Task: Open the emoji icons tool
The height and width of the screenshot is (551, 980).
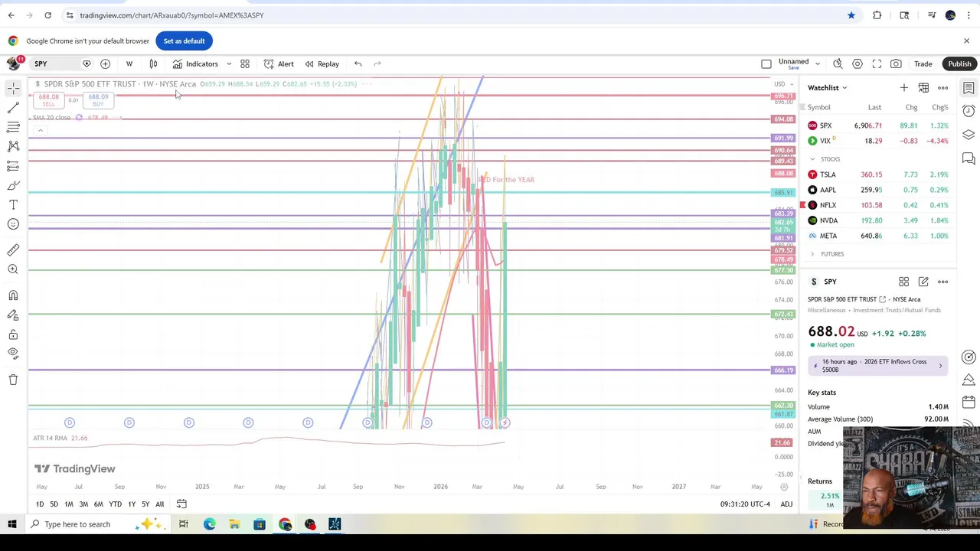Action: coord(13,224)
